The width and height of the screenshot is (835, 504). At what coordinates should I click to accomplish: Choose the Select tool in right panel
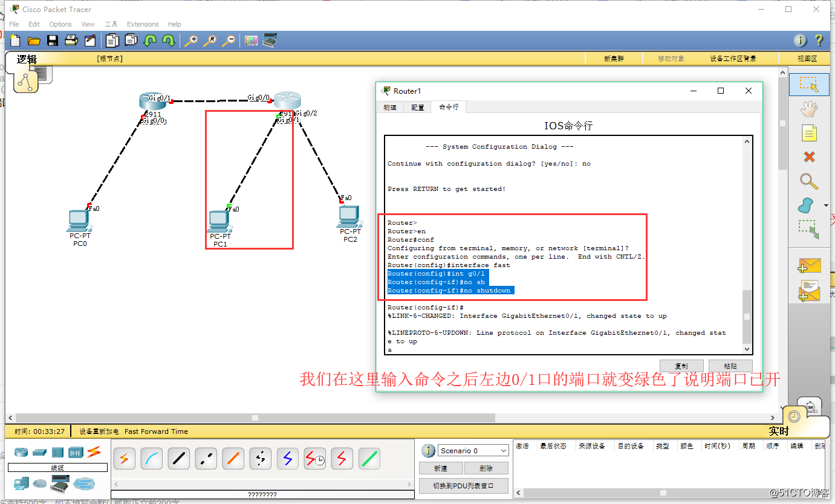point(809,84)
